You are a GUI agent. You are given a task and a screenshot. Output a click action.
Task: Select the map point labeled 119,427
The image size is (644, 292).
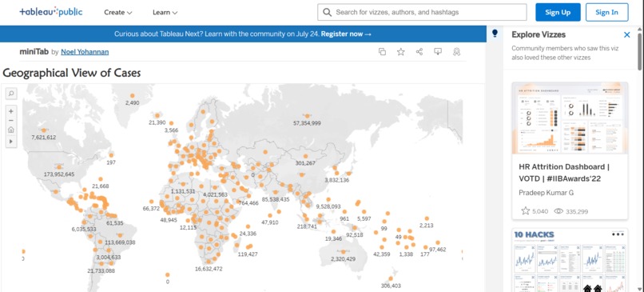(248, 246)
